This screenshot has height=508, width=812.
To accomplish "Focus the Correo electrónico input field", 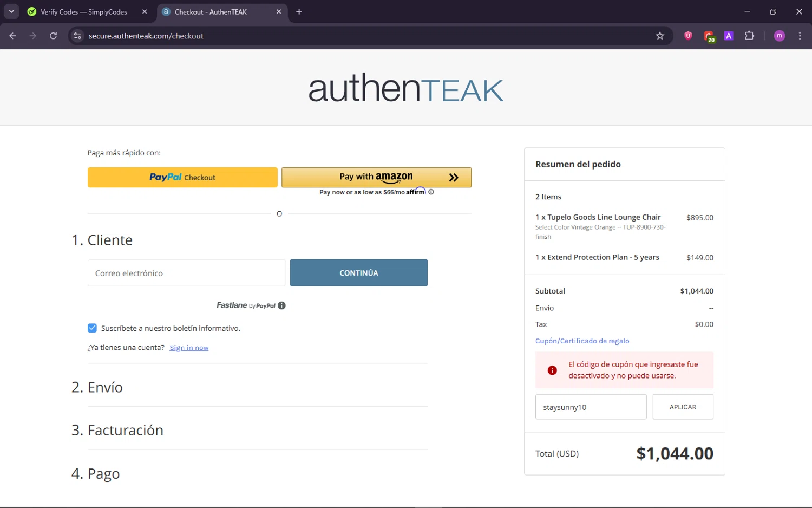I will tap(186, 273).
